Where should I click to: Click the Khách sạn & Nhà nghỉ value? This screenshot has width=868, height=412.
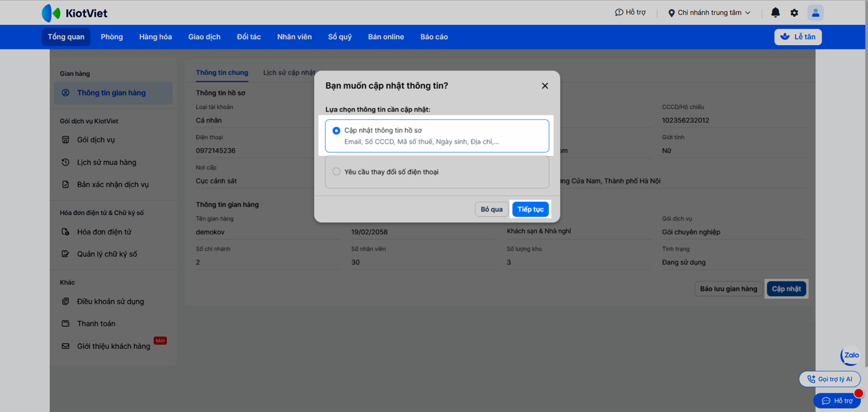coord(539,231)
